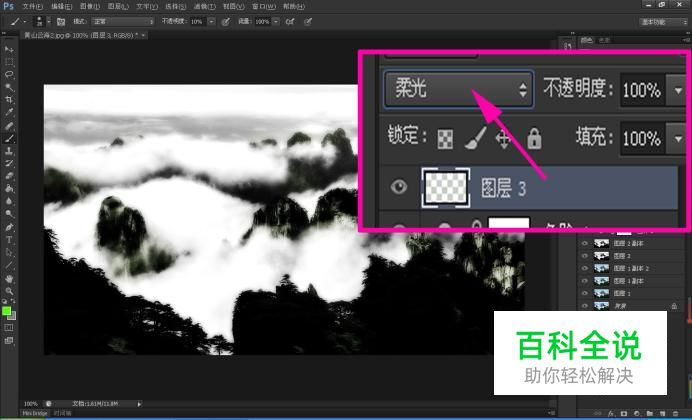The height and width of the screenshot is (420, 692).
Task: Select the Paint Bucket tool
Action: (9, 189)
